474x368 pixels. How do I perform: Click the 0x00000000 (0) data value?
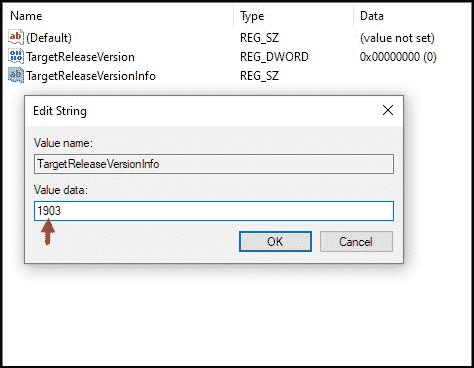tap(398, 57)
